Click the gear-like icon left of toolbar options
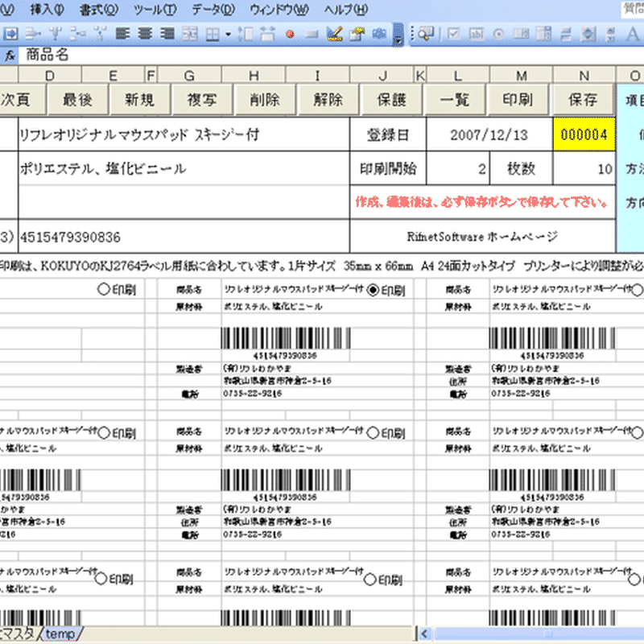Viewport: 644px width, 644px height. [379, 34]
